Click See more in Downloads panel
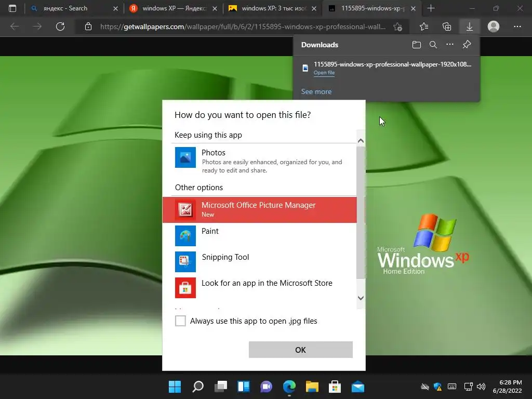Viewport: 532px width, 399px height. (x=316, y=91)
